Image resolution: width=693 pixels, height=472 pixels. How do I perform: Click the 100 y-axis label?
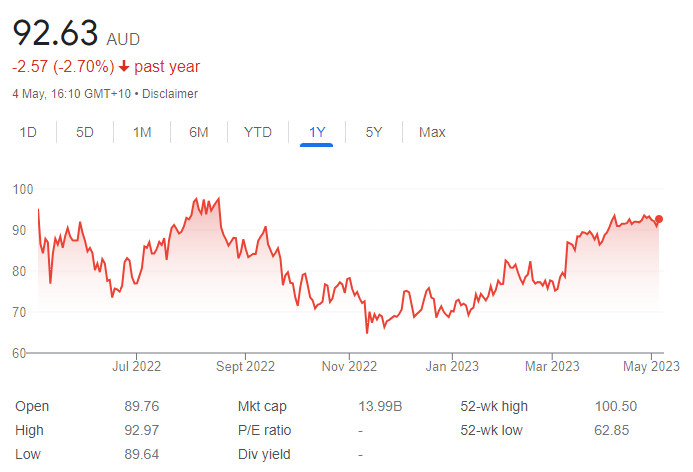(23, 190)
